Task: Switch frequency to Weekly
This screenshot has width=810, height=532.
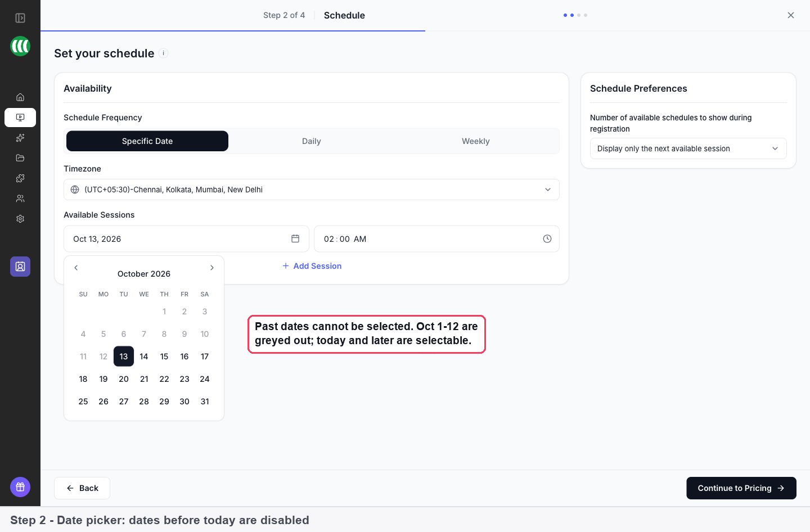Action: pos(476,141)
